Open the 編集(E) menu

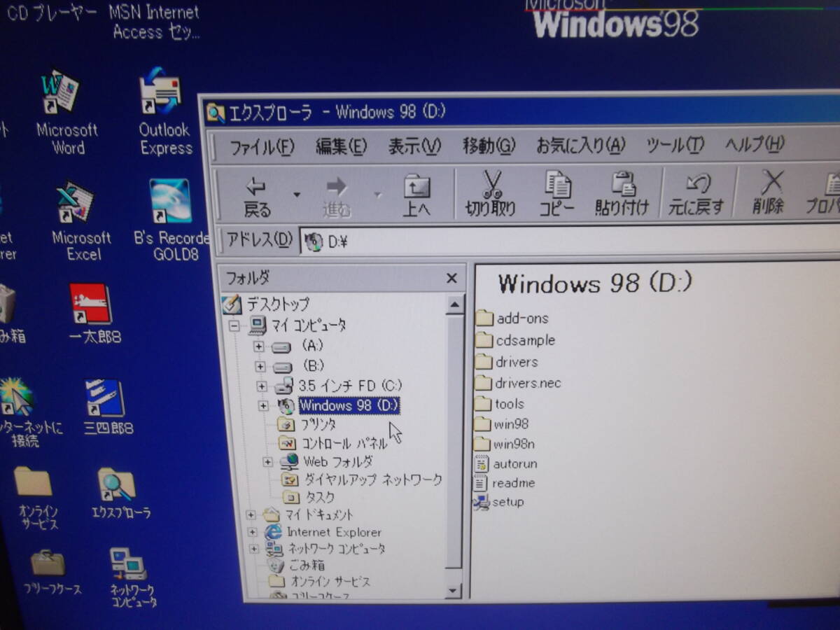tap(341, 147)
